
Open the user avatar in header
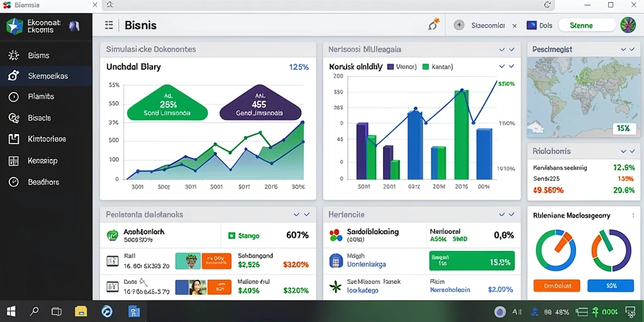click(628, 25)
